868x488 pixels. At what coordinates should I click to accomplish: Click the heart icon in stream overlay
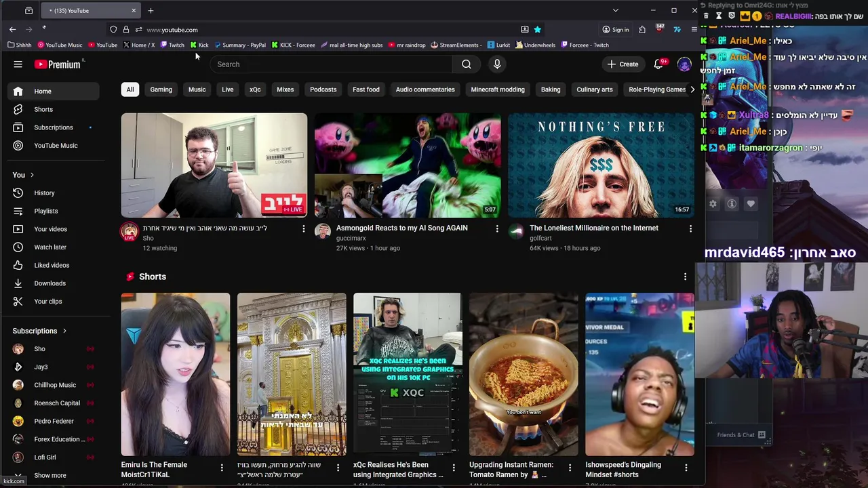coord(751,203)
